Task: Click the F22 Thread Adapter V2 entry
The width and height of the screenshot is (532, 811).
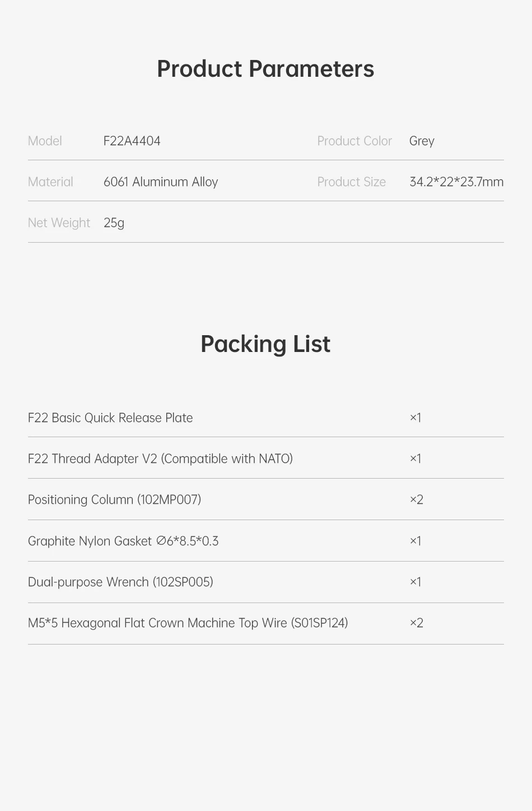Action: pyautogui.click(x=160, y=459)
